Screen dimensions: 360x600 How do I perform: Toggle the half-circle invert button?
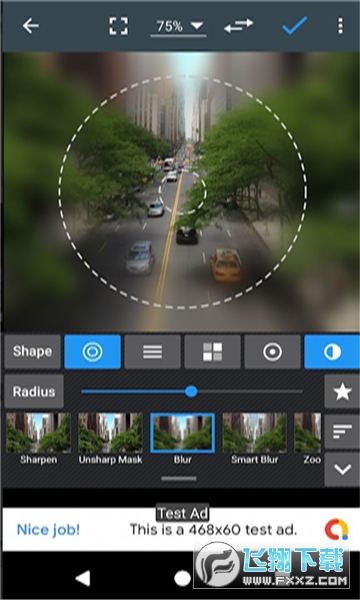coord(332,352)
